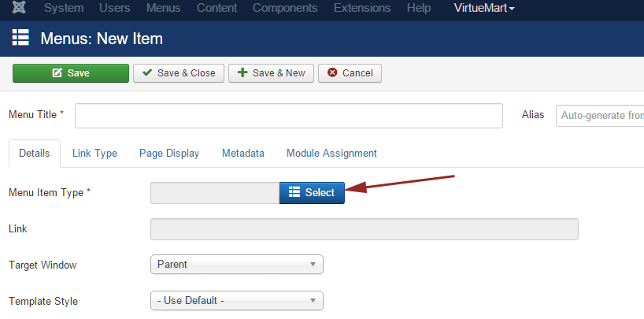This screenshot has height=319, width=644.
Task: Open the System menu
Action: pos(64,8)
